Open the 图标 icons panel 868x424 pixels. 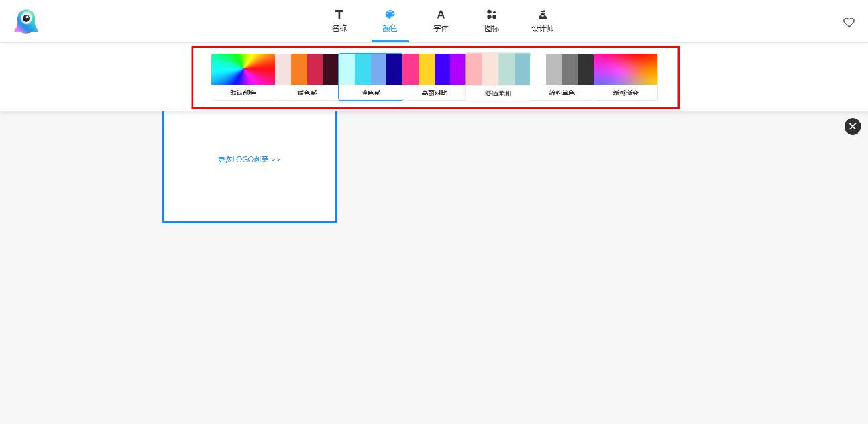pos(492,20)
